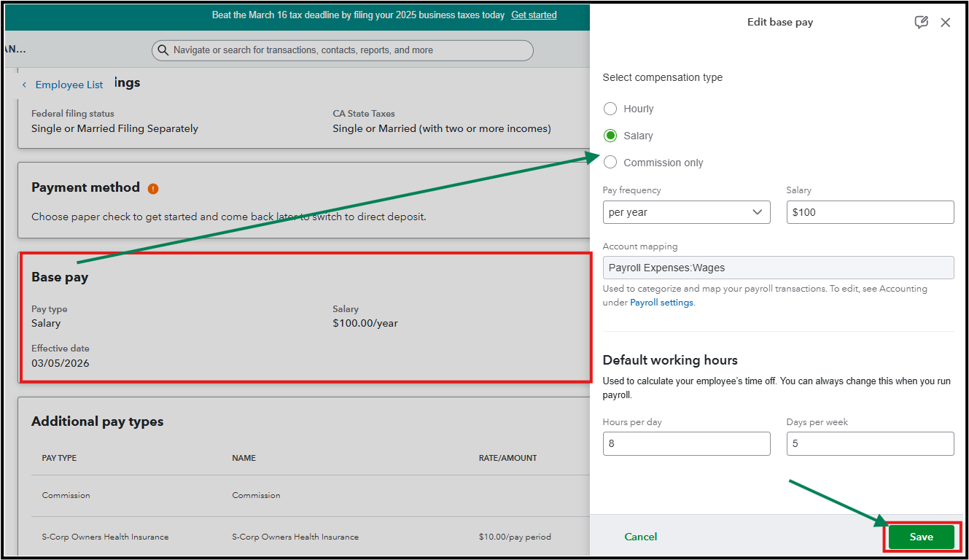
Task: Open the Base pay card
Action: 305,317
